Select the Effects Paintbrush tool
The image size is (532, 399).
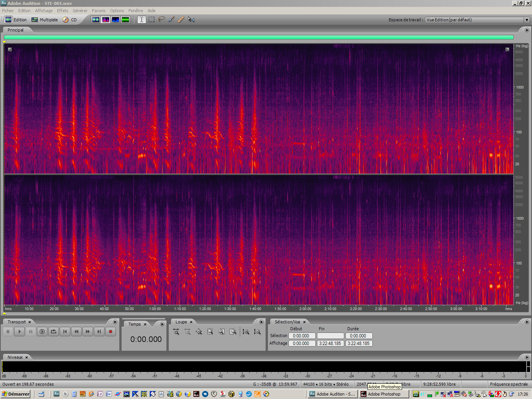171,19
